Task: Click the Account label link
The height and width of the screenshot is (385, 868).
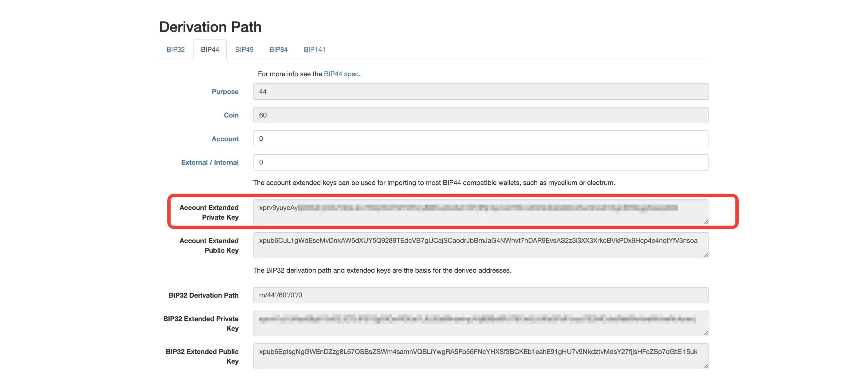Action: coord(225,139)
